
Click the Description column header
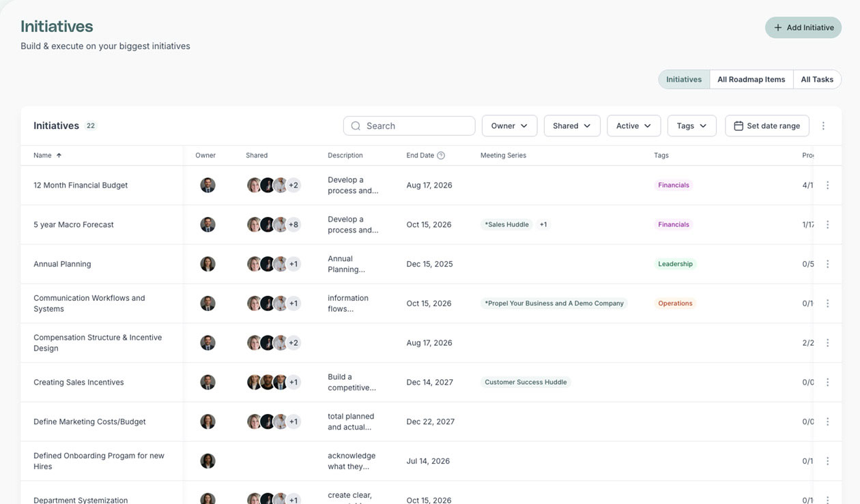pos(345,155)
